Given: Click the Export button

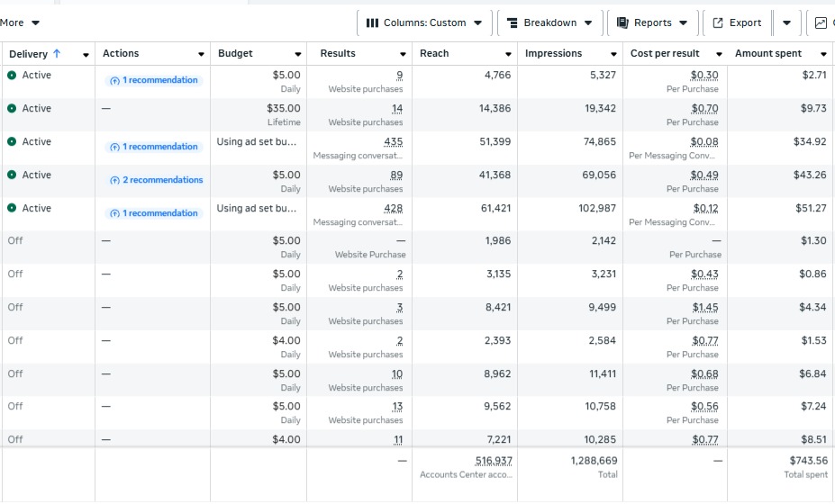Looking at the screenshot, I should (737, 23).
